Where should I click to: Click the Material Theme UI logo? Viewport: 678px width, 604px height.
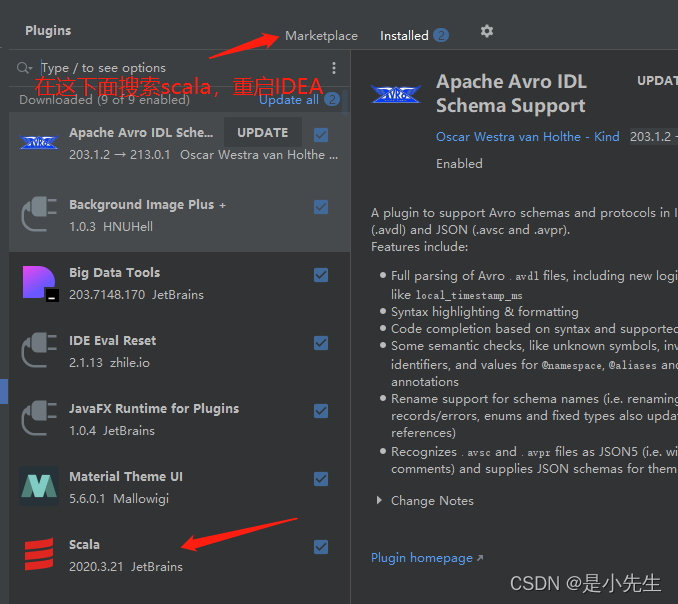(39, 486)
